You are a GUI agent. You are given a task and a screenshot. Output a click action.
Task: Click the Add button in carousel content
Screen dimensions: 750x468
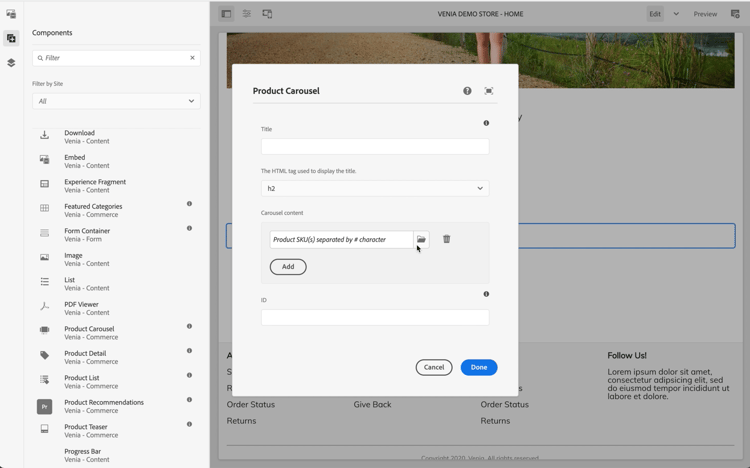click(x=288, y=267)
